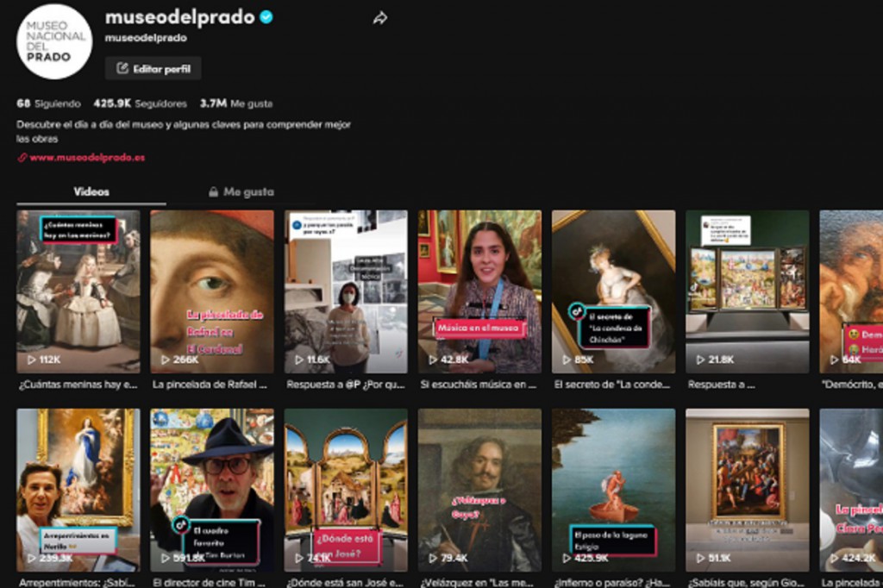883x588 pixels.
Task: Open the www.museodelprado.es link
Action: click(x=87, y=158)
